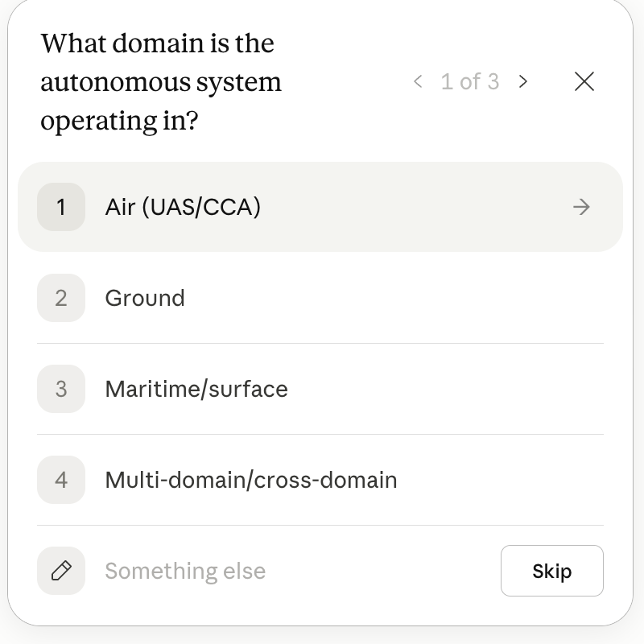
Task: Close the question dialog with X
Action: [584, 81]
